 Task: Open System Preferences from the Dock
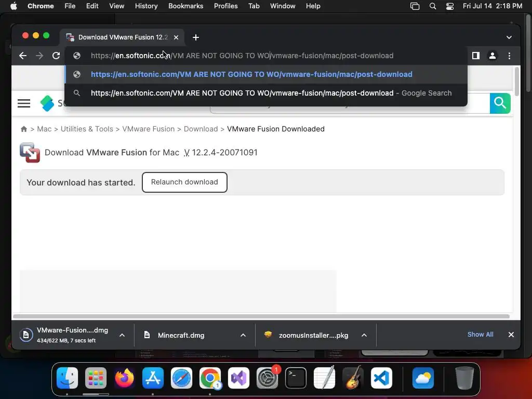[x=267, y=378]
